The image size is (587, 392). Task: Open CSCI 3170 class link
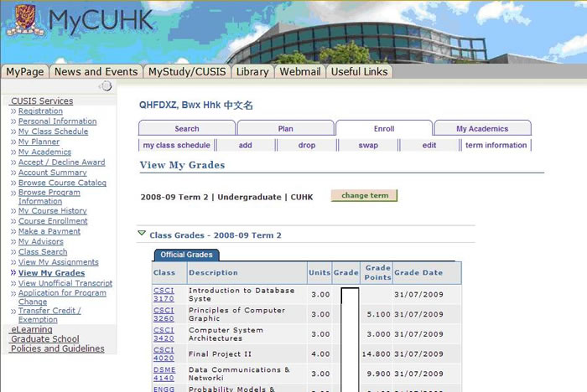tap(164, 294)
